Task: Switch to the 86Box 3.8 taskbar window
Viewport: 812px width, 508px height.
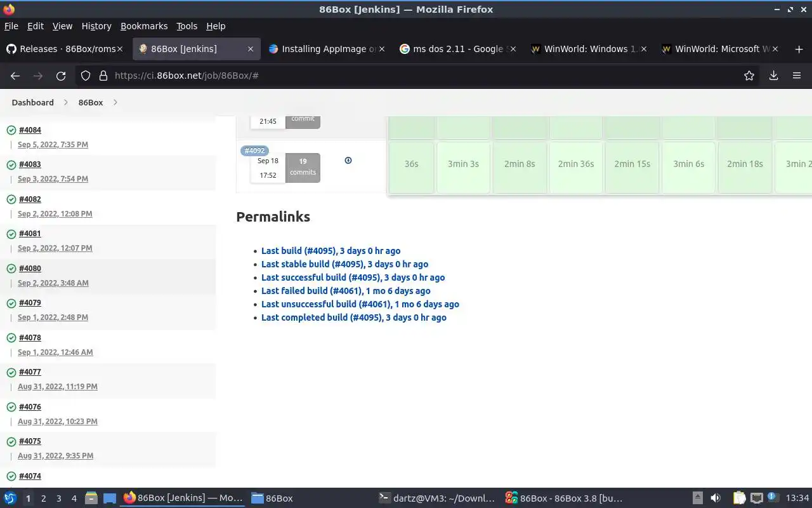Action: coord(564,498)
